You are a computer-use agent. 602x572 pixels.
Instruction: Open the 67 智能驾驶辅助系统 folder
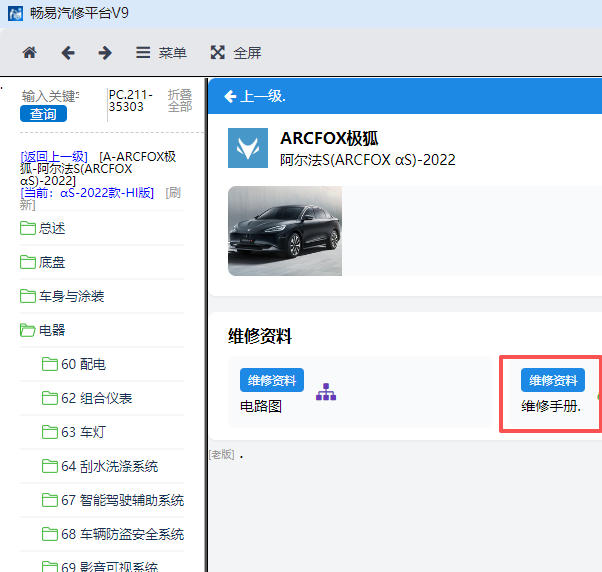coord(113,500)
